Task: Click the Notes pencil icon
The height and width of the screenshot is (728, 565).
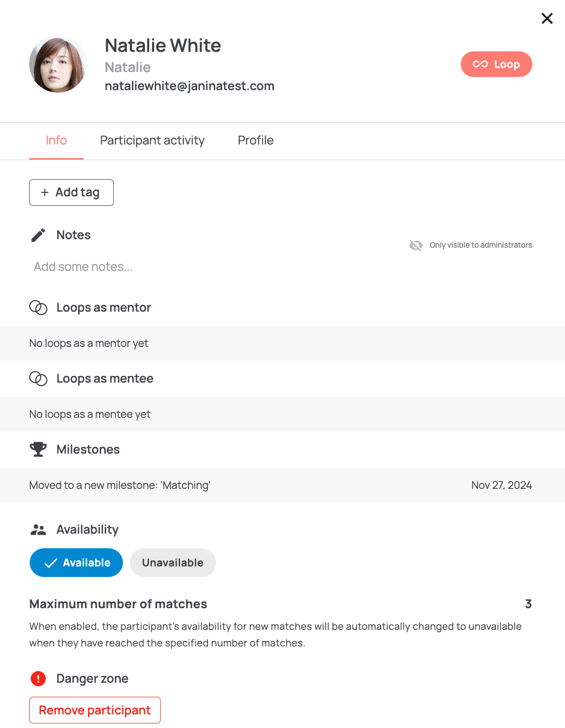Action: coord(38,235)
